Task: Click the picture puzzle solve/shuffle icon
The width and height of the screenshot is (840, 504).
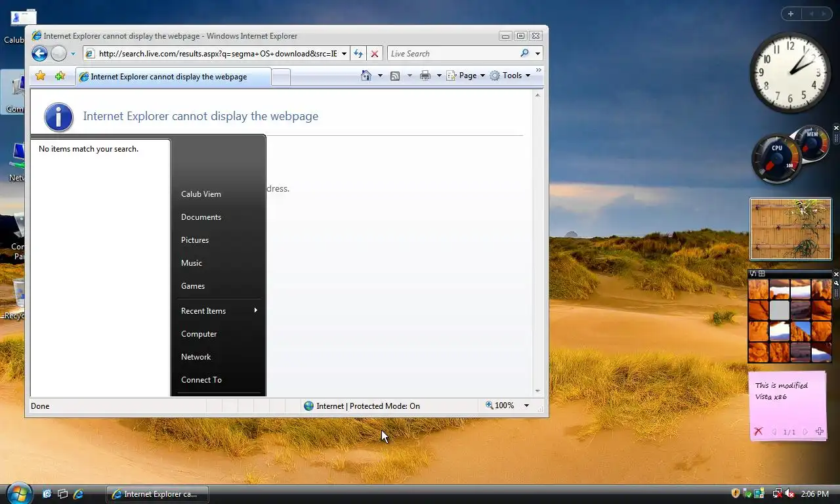Action: coord(753,274)
